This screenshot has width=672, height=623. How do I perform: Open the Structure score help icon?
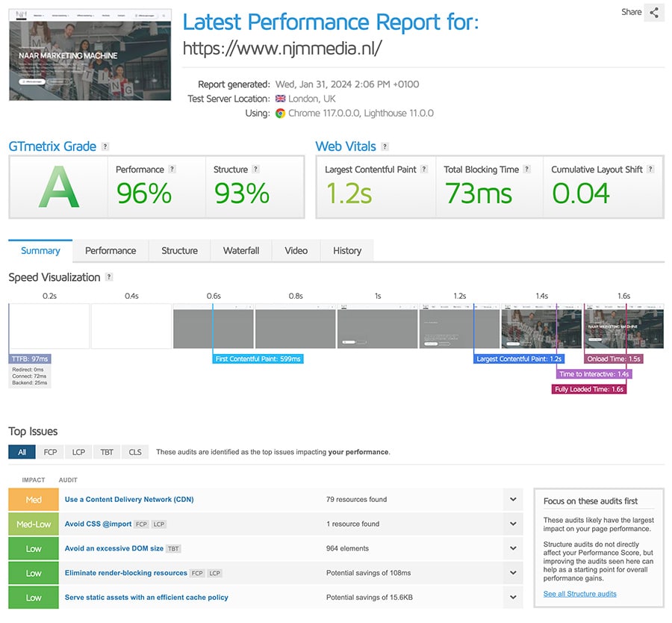(x=256, y=170)
